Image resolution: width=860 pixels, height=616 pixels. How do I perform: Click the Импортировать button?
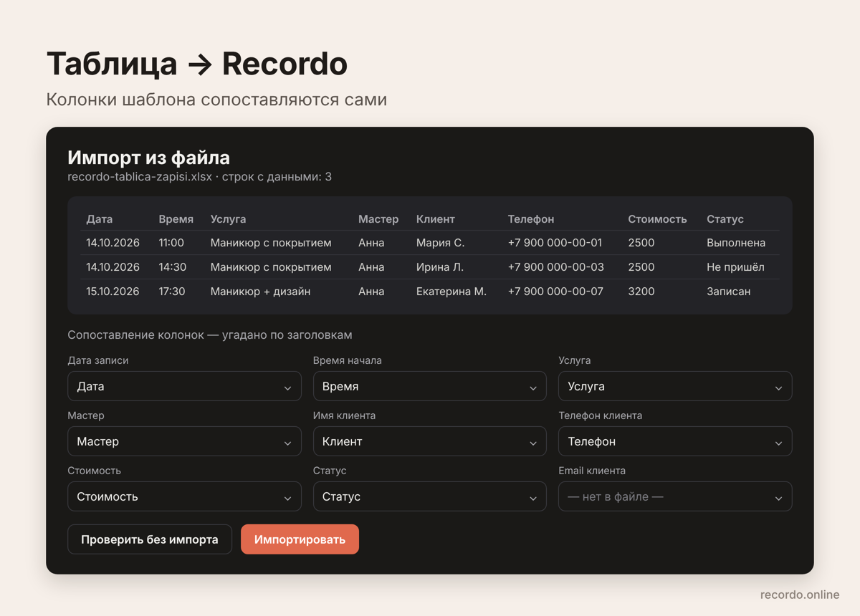coord(300,539)
